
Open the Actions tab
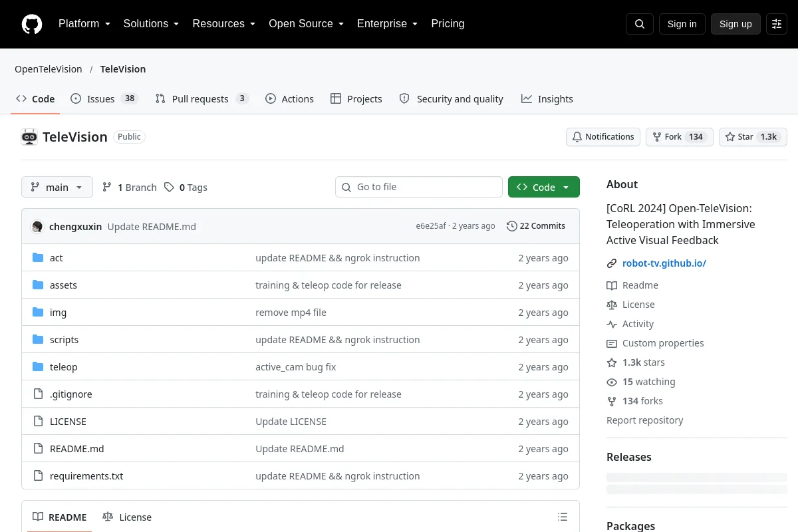point(289,99)
